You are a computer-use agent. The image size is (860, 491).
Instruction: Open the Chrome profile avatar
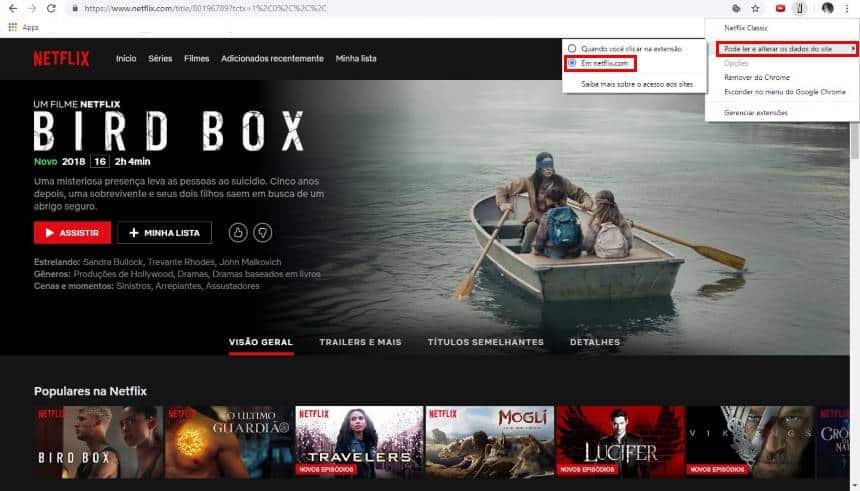click(x=827, y=8)
